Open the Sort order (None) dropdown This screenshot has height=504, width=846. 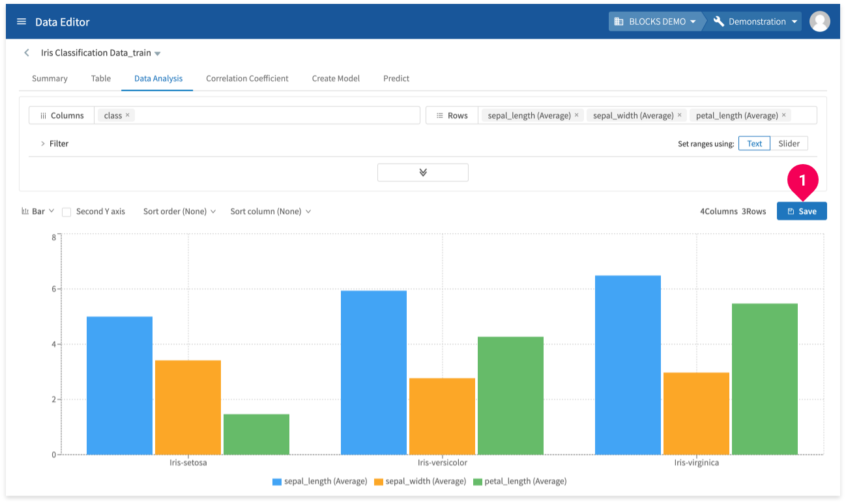[x=180, y=211]
